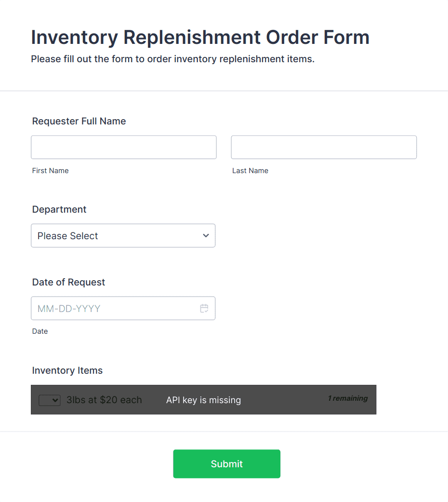Screen dimensions: 448x502
Task: Click the 1 remaining stock indicator
Action: [x=348, y=398]
